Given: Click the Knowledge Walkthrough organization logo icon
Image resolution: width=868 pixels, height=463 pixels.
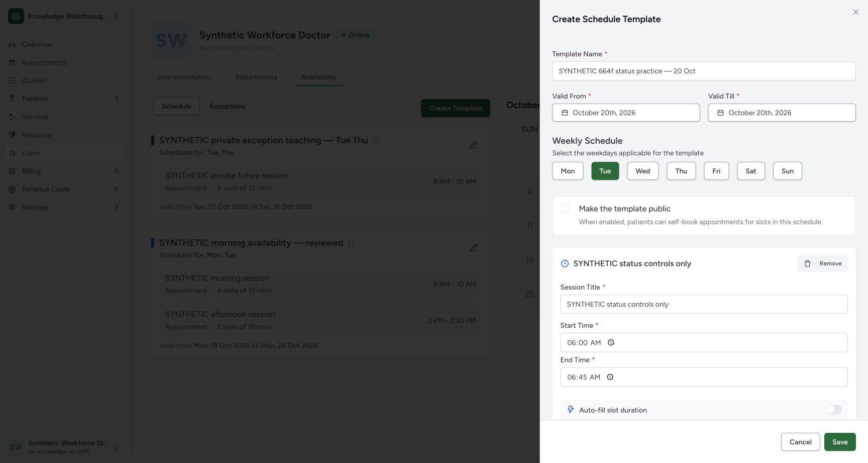Looking at the screenshot, I should click(16, 16).
